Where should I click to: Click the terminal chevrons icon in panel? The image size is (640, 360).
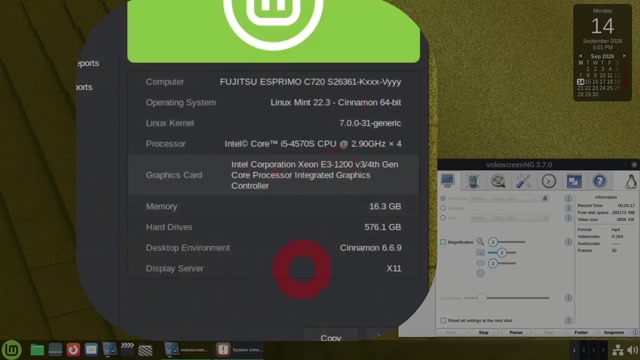[127, 349]
